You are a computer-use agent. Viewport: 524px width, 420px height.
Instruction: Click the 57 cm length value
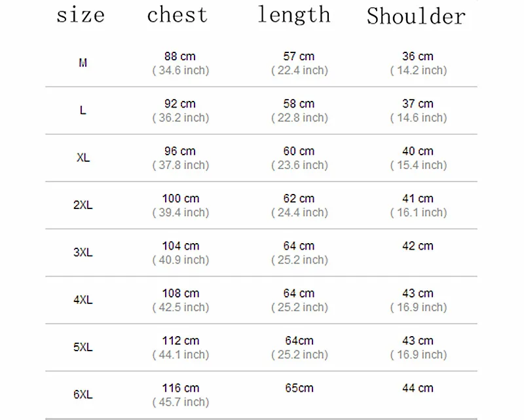[x=299, y=57]
